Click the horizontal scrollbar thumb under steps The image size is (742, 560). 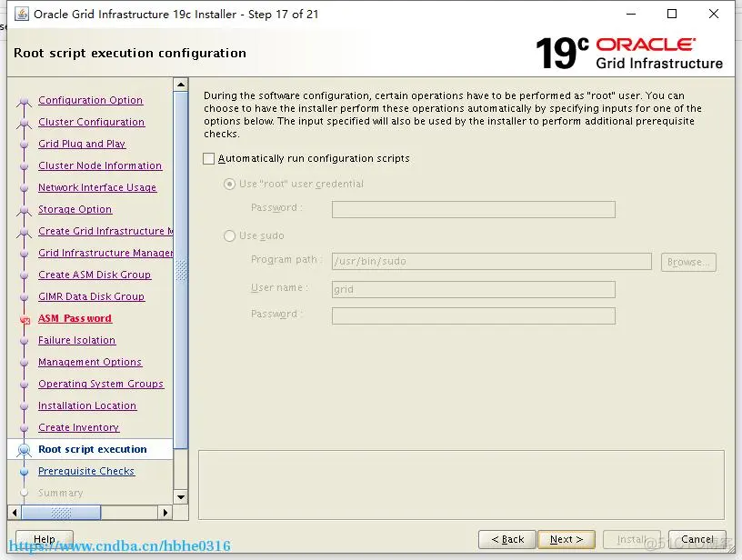[61, 512]
